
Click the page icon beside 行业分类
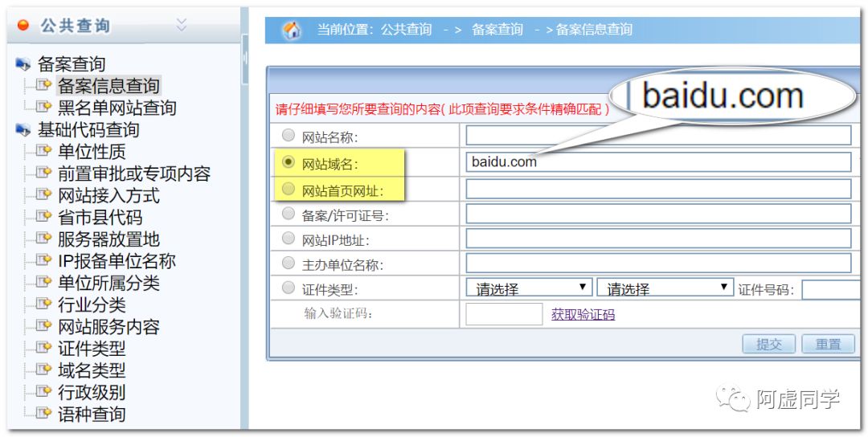click(44, 304)
